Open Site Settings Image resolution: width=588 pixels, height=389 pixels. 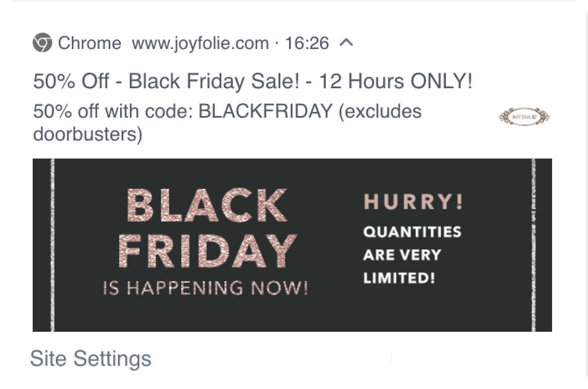91,358
